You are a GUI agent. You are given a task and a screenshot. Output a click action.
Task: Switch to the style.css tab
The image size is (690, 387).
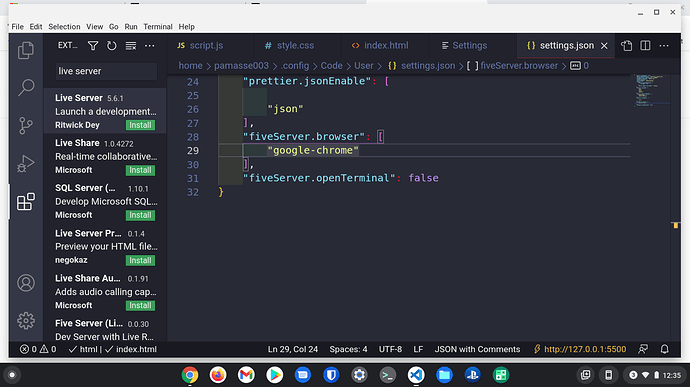(297, 46)
